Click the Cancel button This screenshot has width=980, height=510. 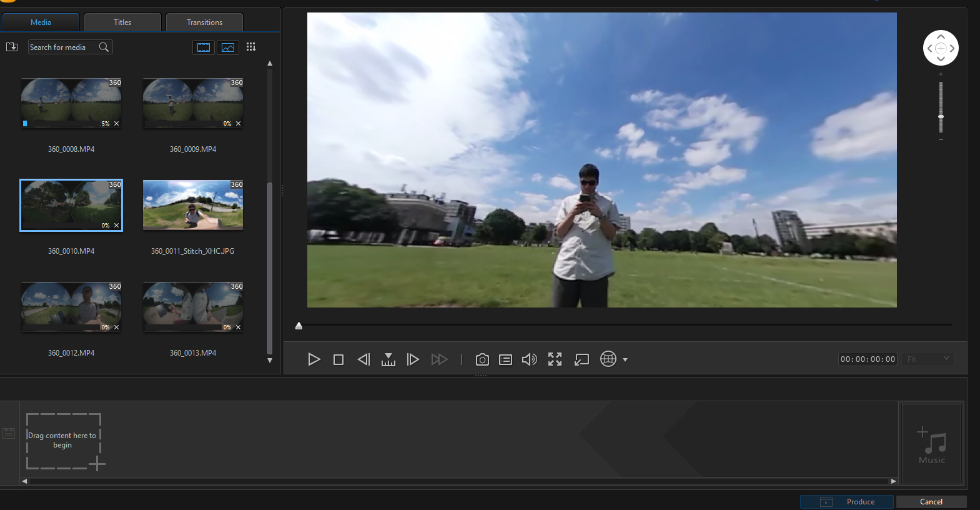[931, 502]
